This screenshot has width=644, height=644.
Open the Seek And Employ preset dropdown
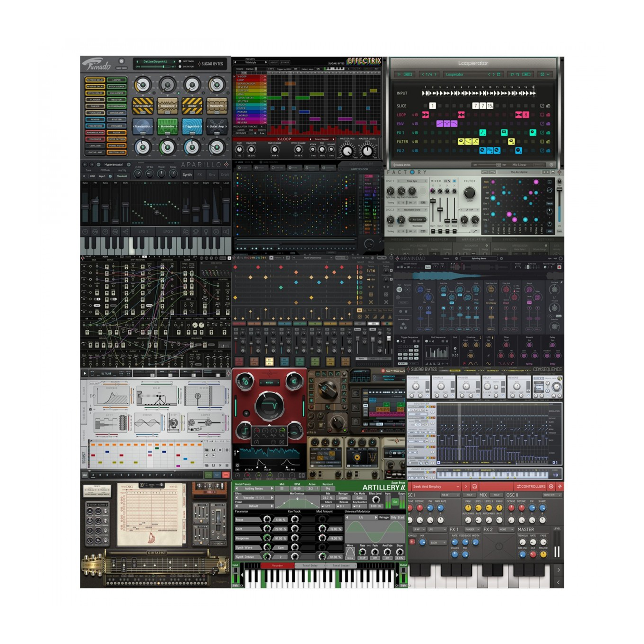(436, 487)
